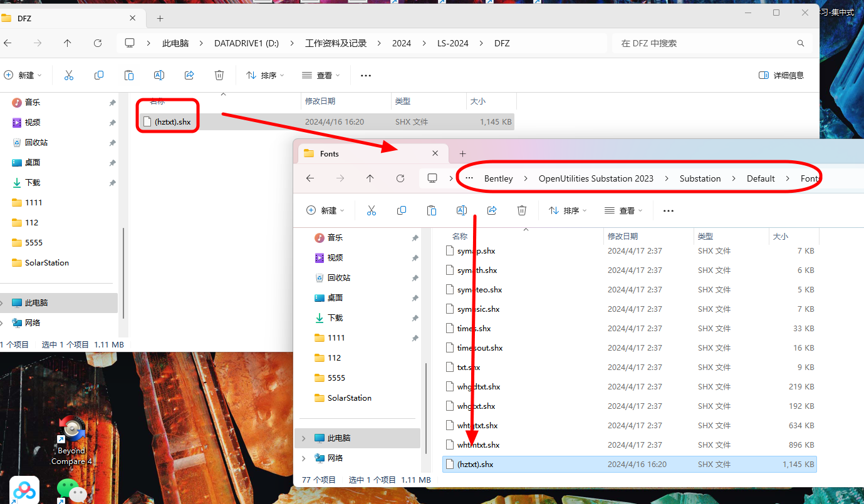Viewport: 864px width, 504px height.
Task: Click Delete trash icon in DFZ window
Action: pyautogui.click(x=219, y=75)
